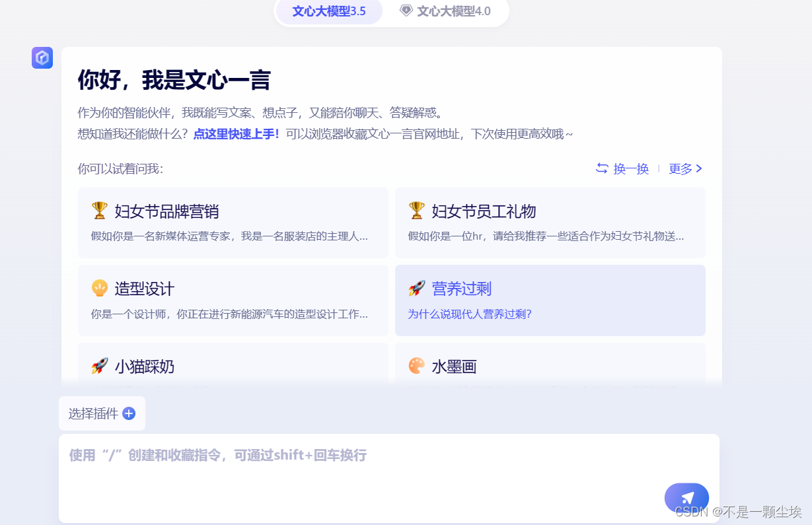Pick the 营养过剩 prompt card
The image size is (812, 525).
tap(550, 300)
